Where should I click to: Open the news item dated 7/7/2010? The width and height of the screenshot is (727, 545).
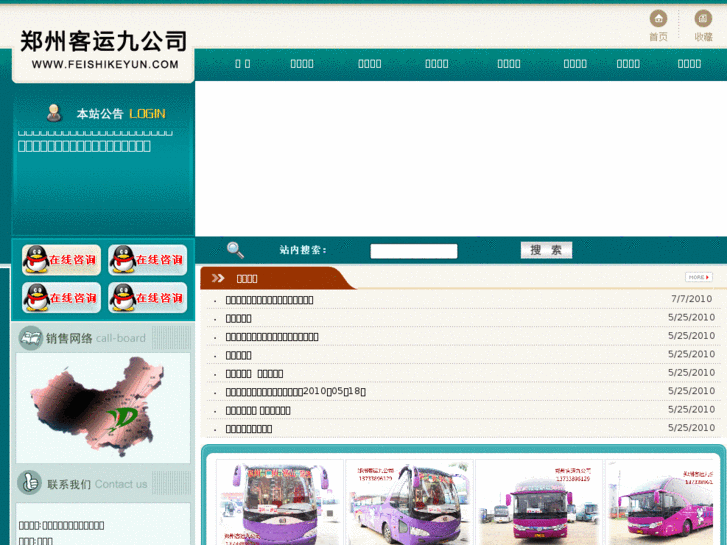pos(269,300)
